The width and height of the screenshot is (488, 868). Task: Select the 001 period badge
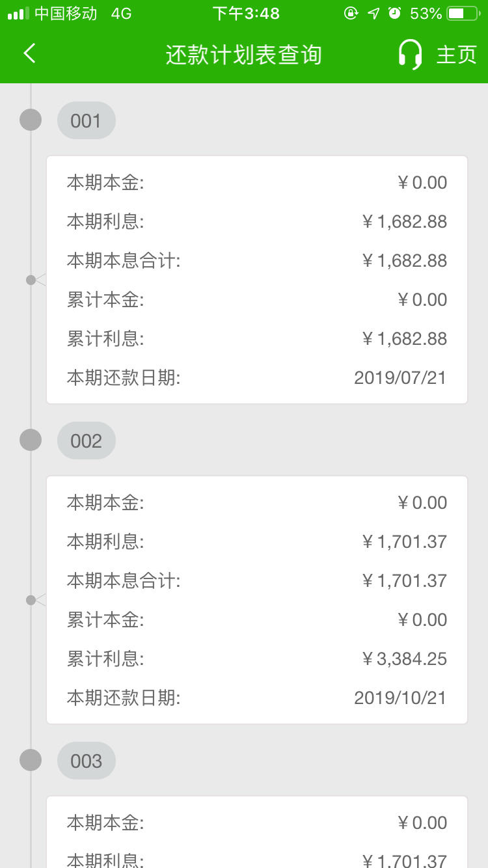pos(87,120)
